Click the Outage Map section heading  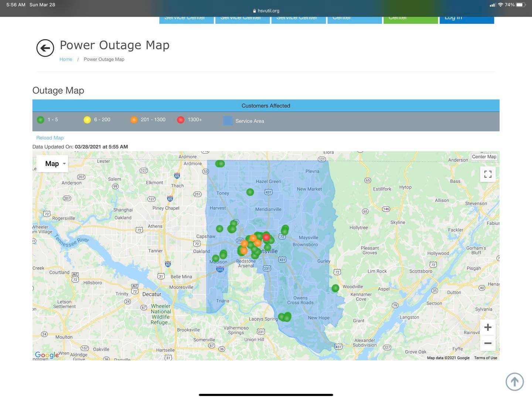coord(58,91)
